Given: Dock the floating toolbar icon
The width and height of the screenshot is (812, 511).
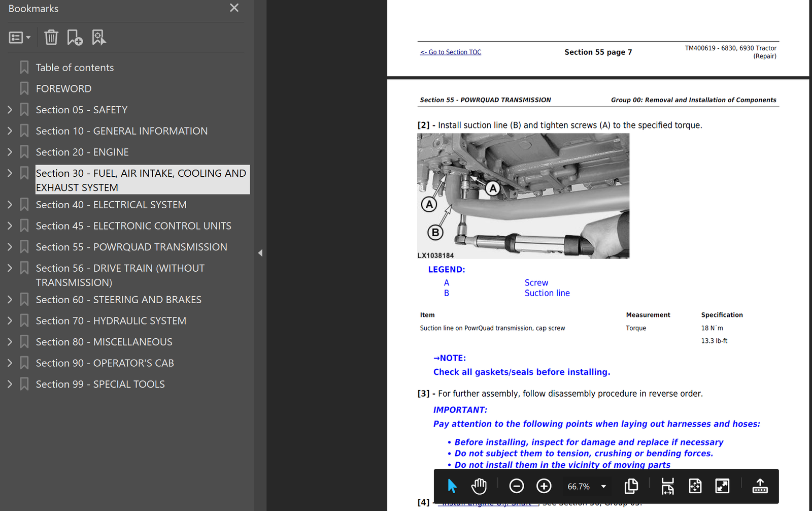Looking at the screenshot, I should coord(760,487).
